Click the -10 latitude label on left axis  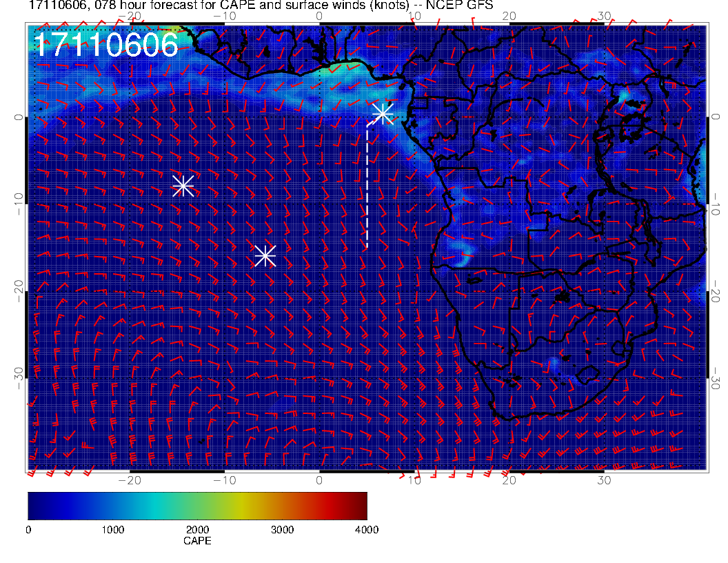(18, 204)
